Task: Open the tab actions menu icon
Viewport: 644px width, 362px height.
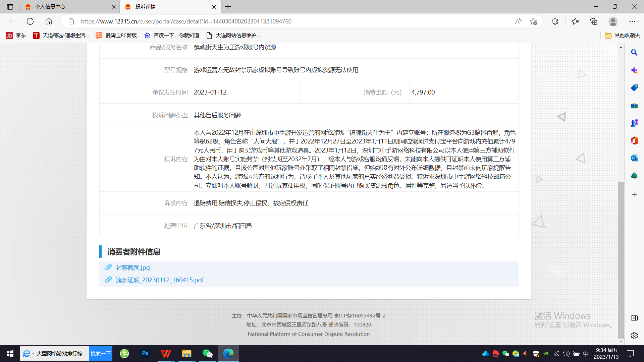Action: pos(10,7)
